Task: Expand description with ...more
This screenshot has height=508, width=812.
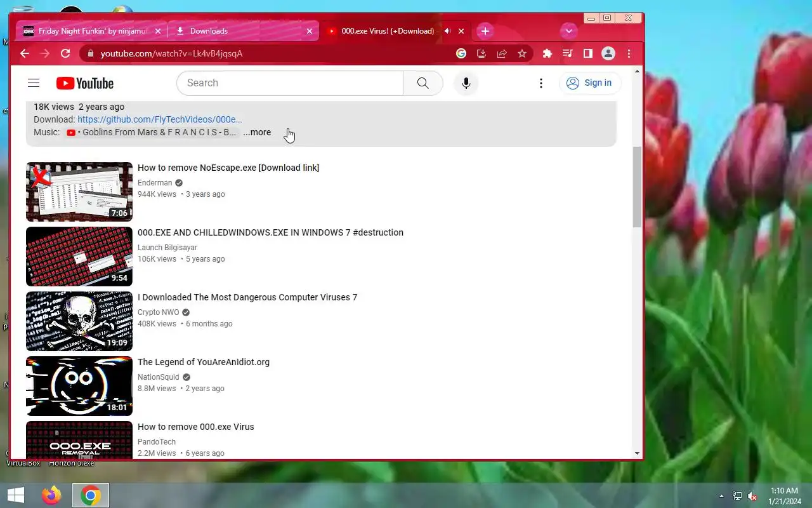Action: 257,132
